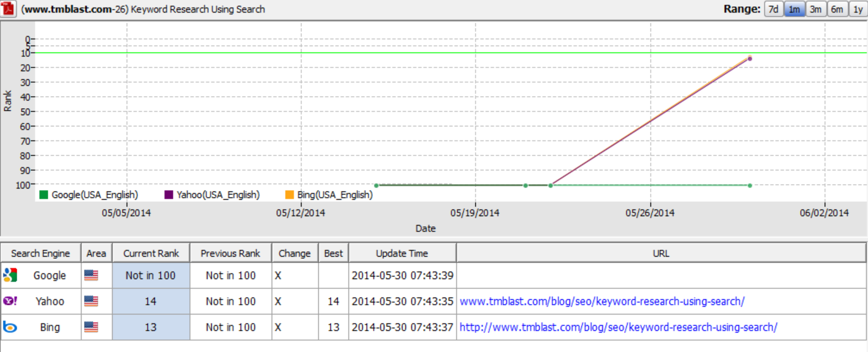Screen dimensions: 868x352
Task: Click the Bing(USA_English) legend label
Action: [335, 195]
